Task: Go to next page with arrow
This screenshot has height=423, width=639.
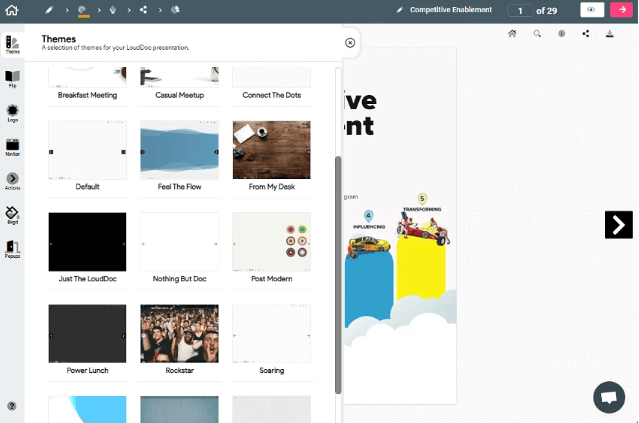Action: coord(618,225)
